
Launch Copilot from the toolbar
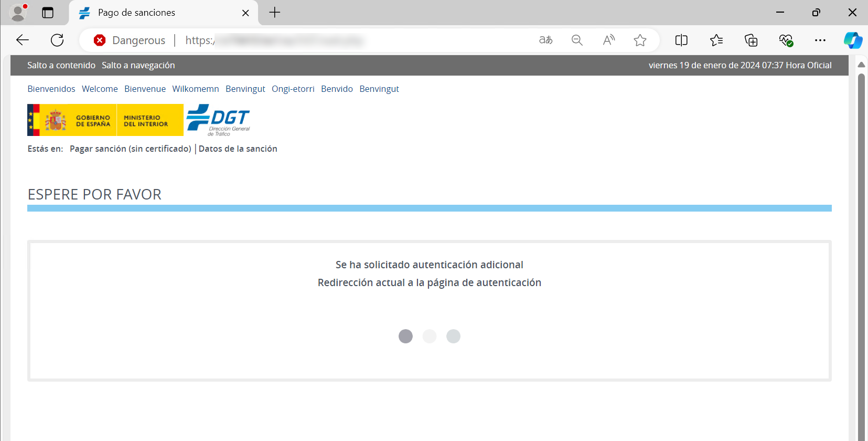click(x=853, y=40)
